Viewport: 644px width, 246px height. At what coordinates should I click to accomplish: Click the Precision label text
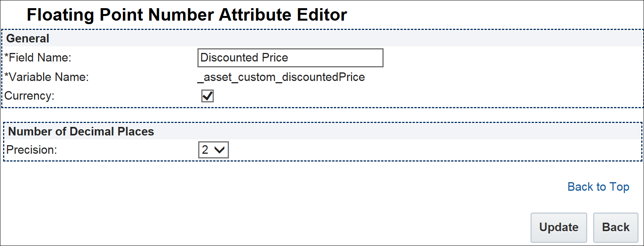coord(32,150)
